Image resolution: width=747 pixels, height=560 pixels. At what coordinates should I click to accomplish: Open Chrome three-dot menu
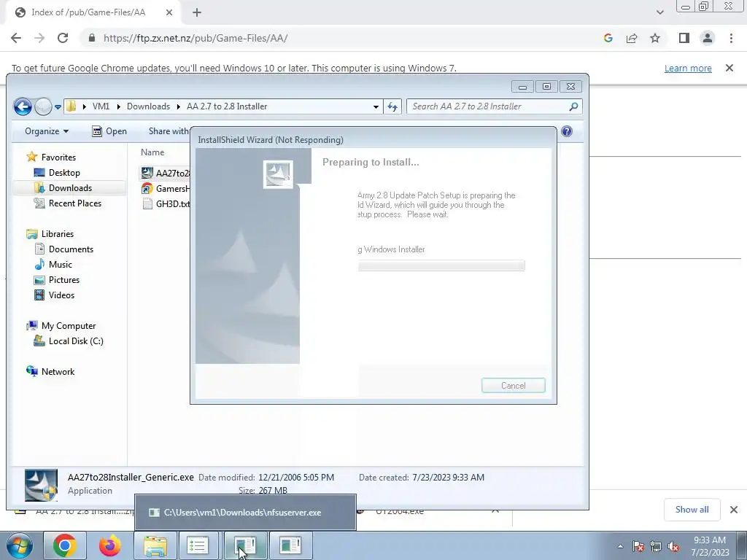coord(731,38)
